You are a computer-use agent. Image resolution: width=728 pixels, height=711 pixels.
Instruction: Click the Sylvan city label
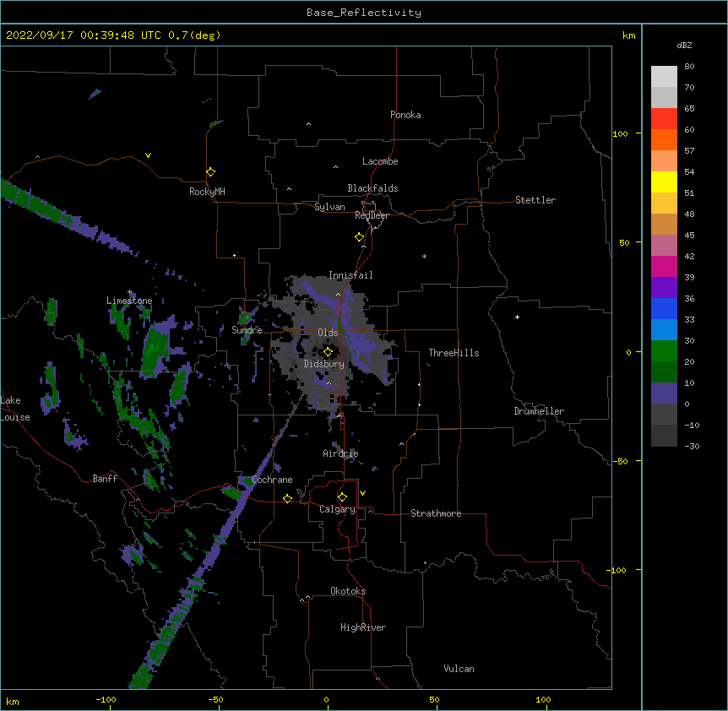coord(329,207)
